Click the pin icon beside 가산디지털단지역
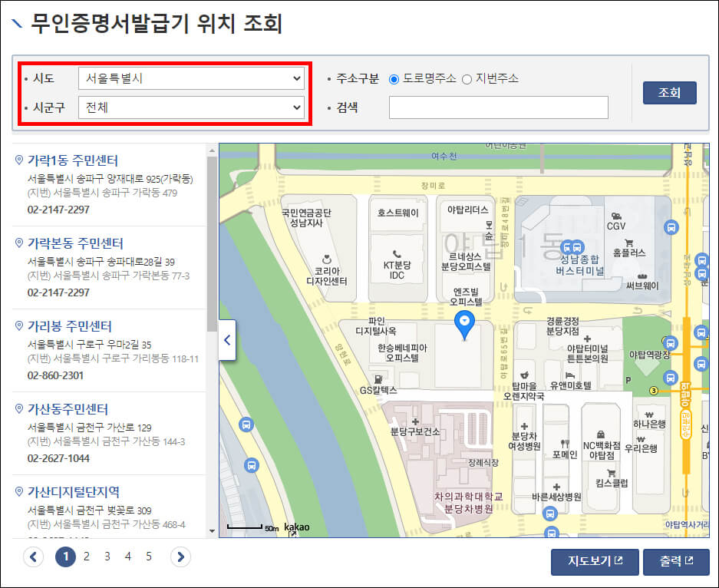The width and height of the screenshot is (719, 588). [x=21, y=490]
